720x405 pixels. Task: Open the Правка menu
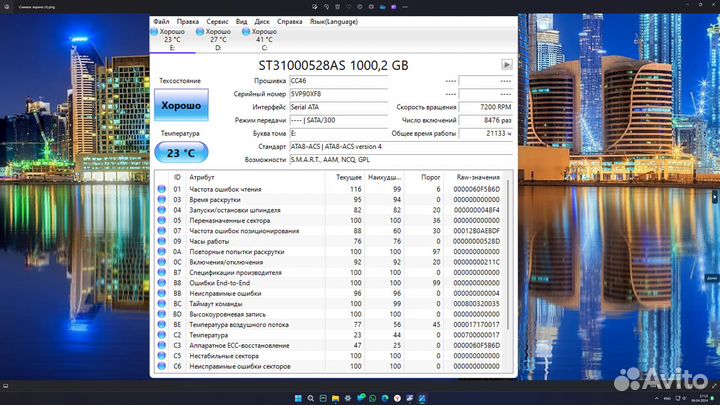point(188,22)
